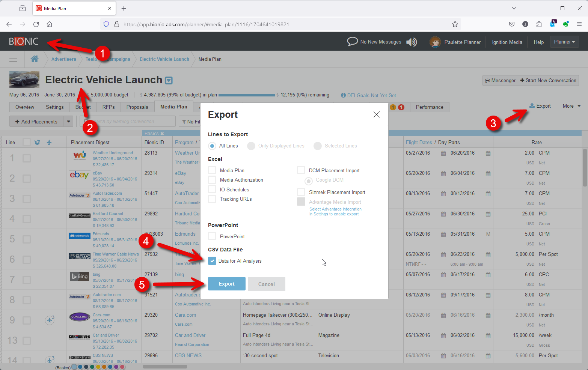Click the No New Messages speech bubble icon
This screenshot has height=370, width=588.
coord(352,41)
